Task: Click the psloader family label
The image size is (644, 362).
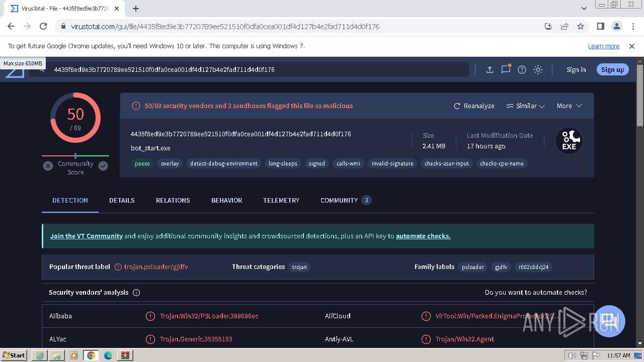Action: click(473, 267)
